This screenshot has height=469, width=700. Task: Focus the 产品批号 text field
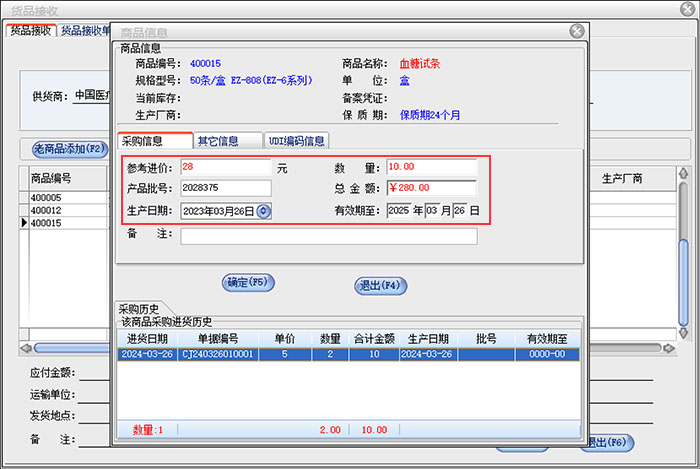(x=225, y=189)
